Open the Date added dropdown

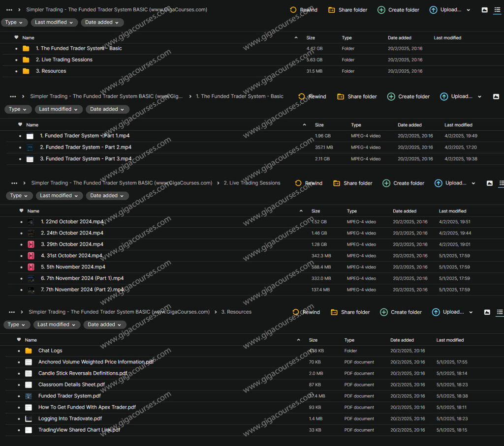click(102, 22)
